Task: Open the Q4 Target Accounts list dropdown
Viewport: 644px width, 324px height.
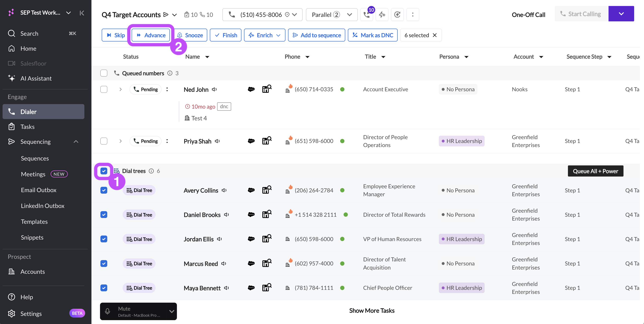Action: pos(175,15)
